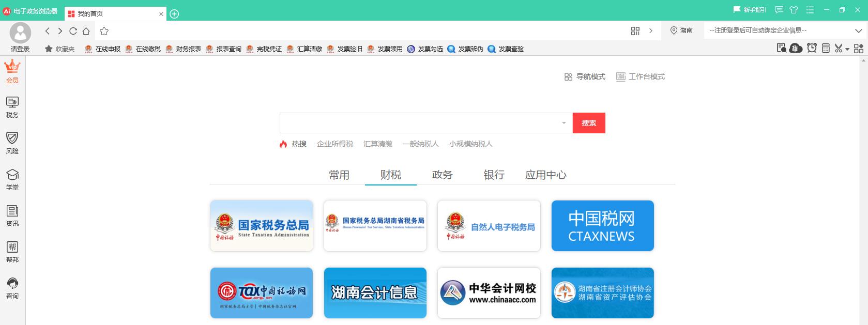Click the red 搜索 button
Screen dimensions: 868x325
589,123
